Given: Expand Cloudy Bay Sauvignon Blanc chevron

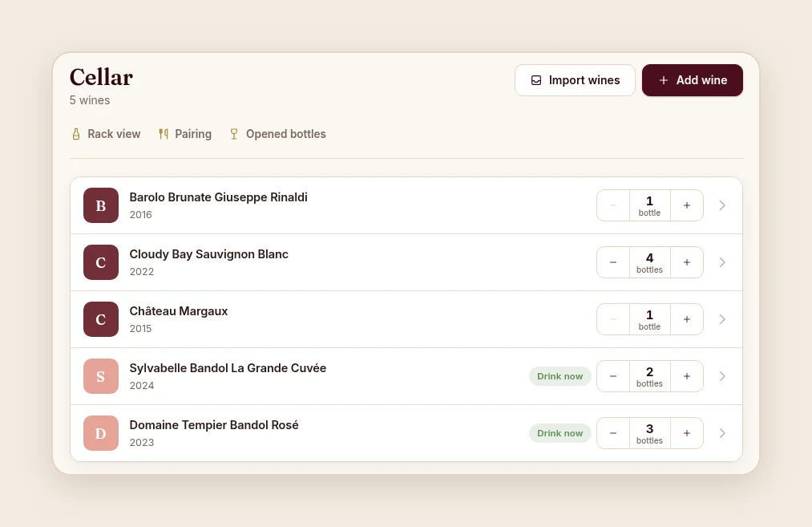Looking at the screenshot, I should tap(722, 262).
